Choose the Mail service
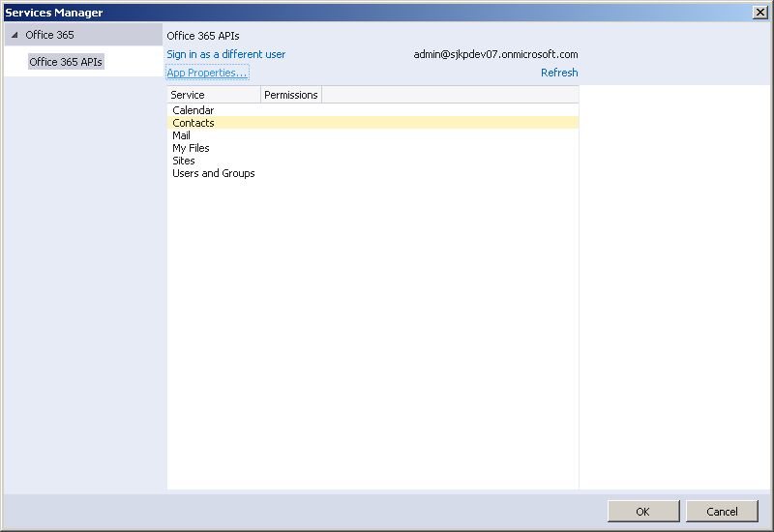This screenshot has width=774, height=532. pyautogui.click(x=182, y=135)
